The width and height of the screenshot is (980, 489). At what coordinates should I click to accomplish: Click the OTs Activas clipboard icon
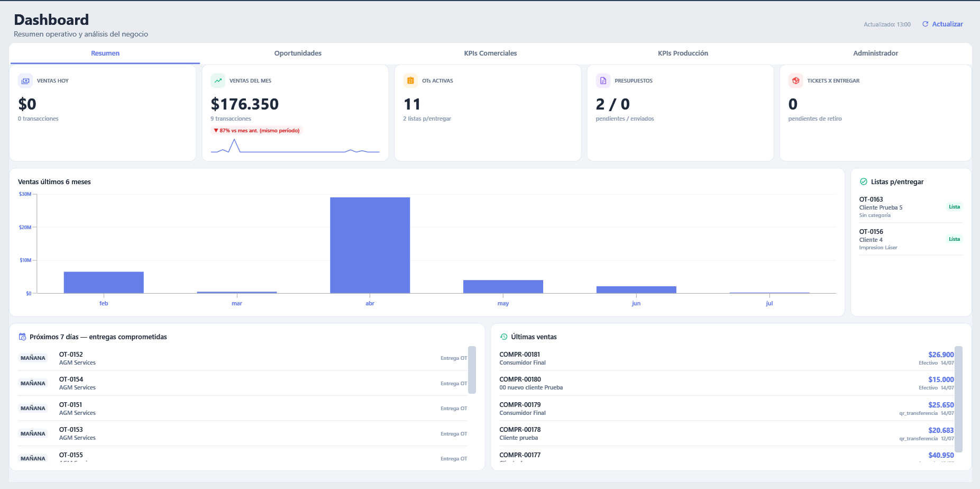410,81
